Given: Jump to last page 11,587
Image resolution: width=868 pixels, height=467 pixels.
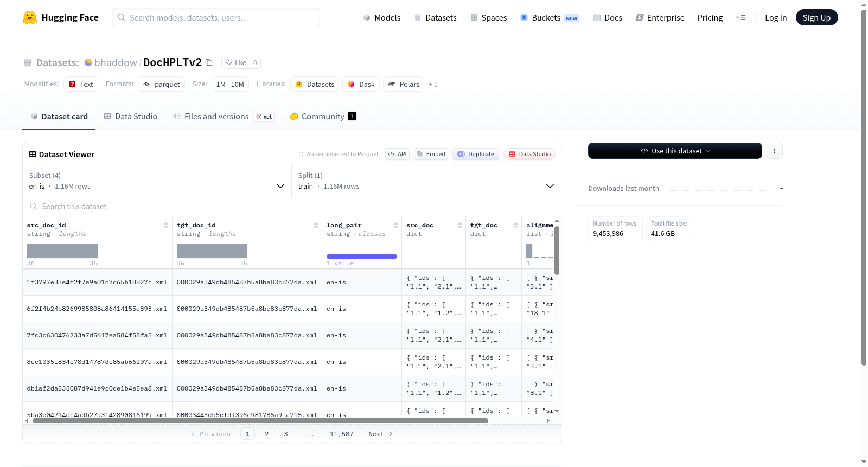Looking at the screenshot, I should click(341, 434).
